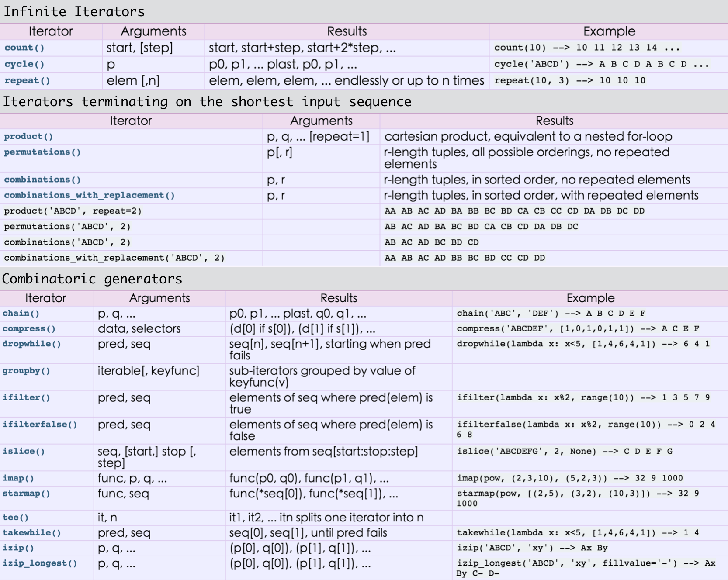Open the chain() iterator link
The height and width of the screenshot is (580, 728).
click(21, 314)
